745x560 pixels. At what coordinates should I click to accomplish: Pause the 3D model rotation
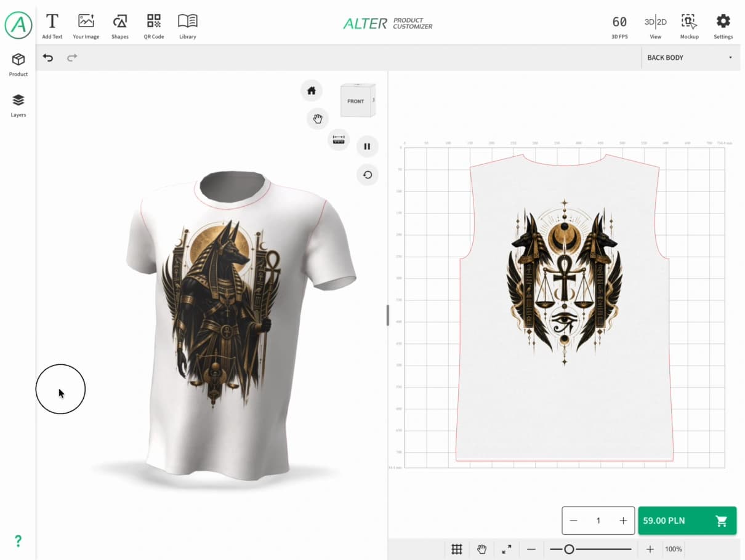click(x=367, y=146)
